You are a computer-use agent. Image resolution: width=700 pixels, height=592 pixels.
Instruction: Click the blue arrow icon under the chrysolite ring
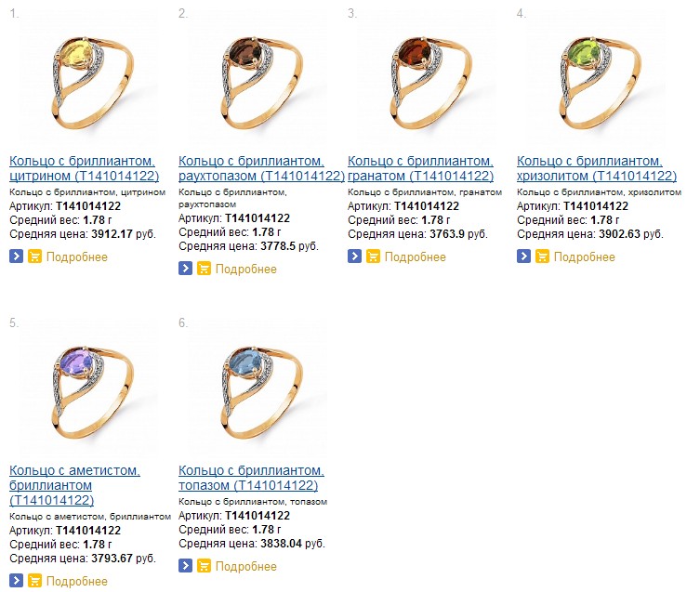tap(523, 257)
